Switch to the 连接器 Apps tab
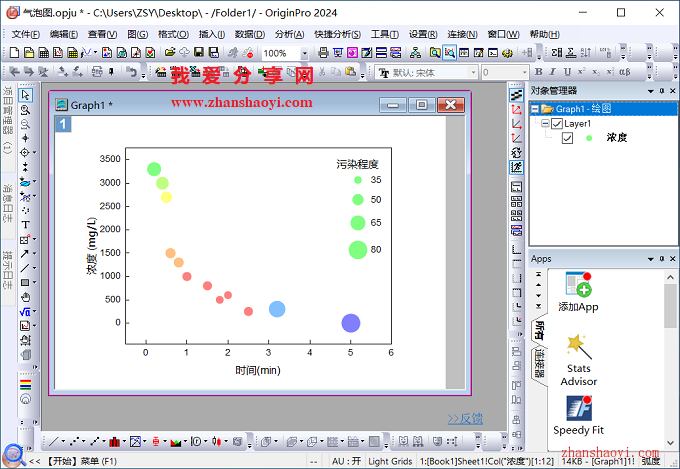 (539, 363)
